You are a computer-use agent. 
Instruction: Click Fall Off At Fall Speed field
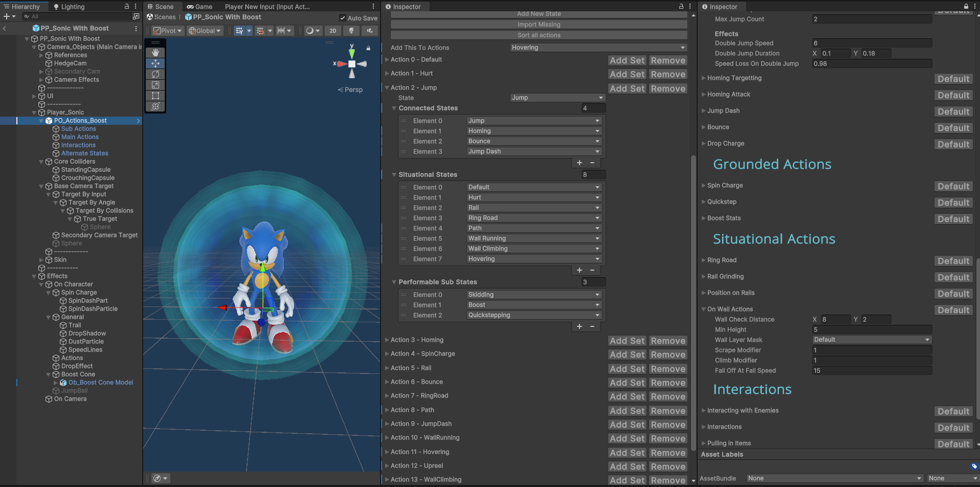tap(872, 370)
